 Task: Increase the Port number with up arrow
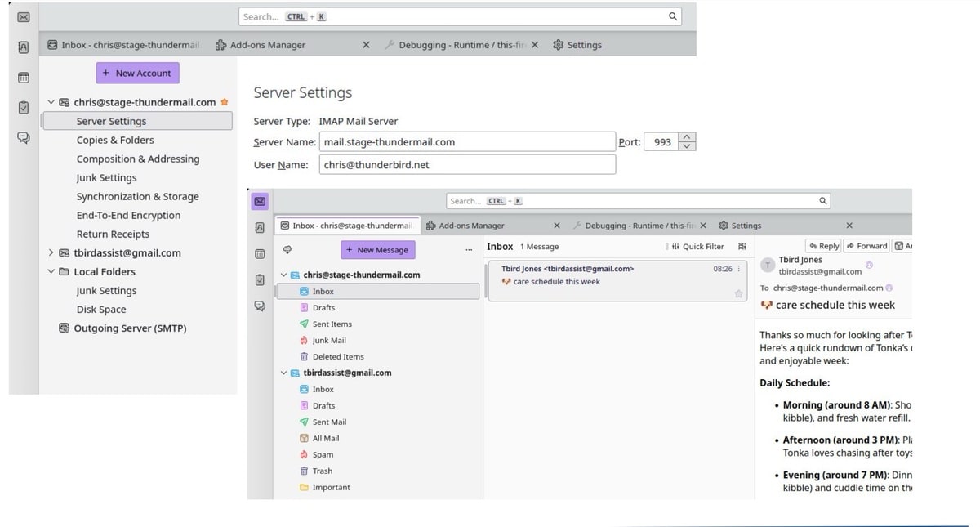click(x=688, y=136)
